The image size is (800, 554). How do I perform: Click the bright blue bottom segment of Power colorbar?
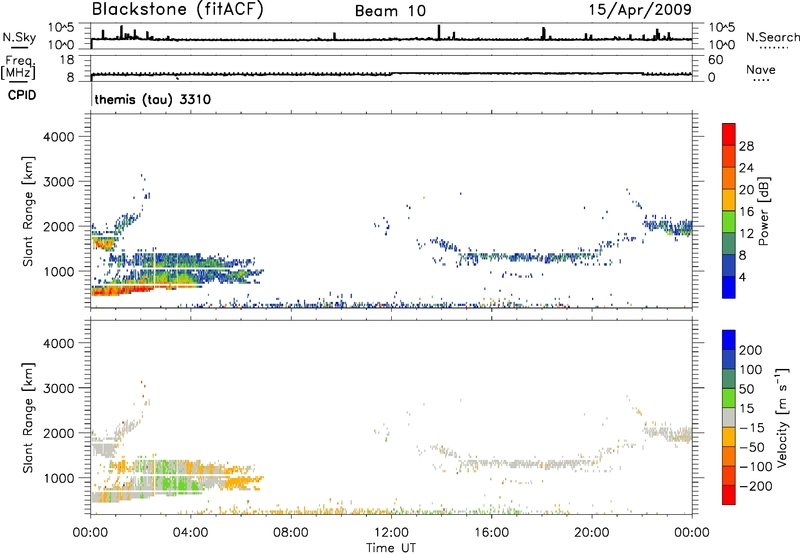point(729,287)
